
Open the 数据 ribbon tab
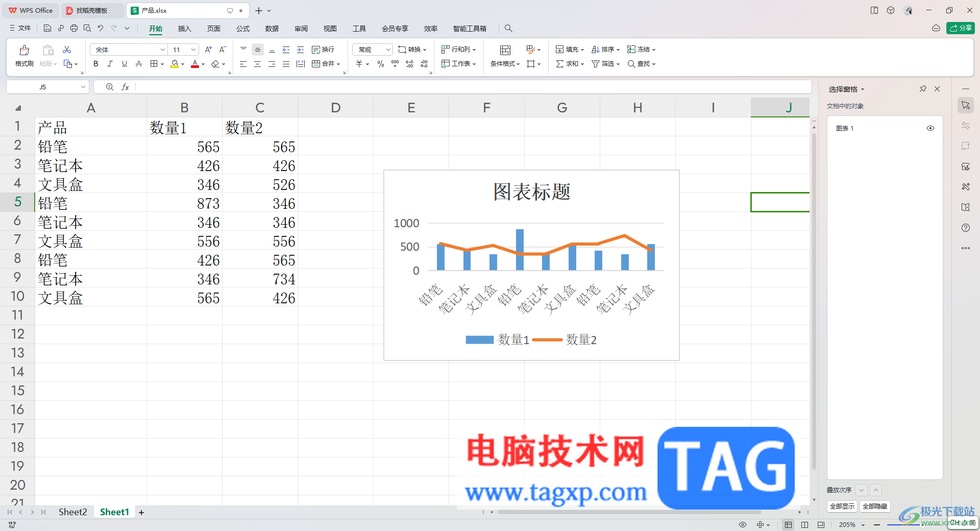[x=272, y=29]
